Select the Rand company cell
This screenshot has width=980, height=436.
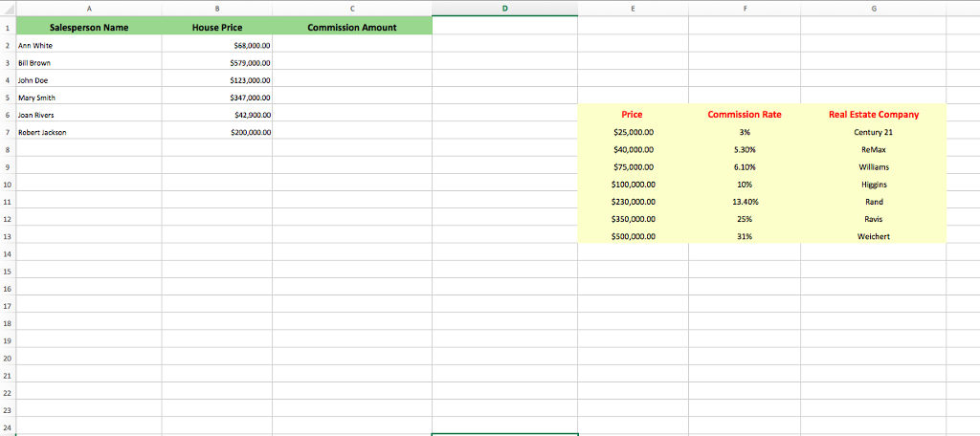coord(873,202)
